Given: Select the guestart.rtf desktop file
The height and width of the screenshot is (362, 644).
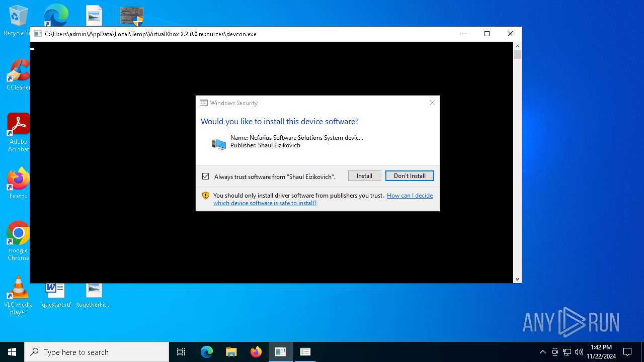Looking at the screenshot, I should click(x=56, y=296).
